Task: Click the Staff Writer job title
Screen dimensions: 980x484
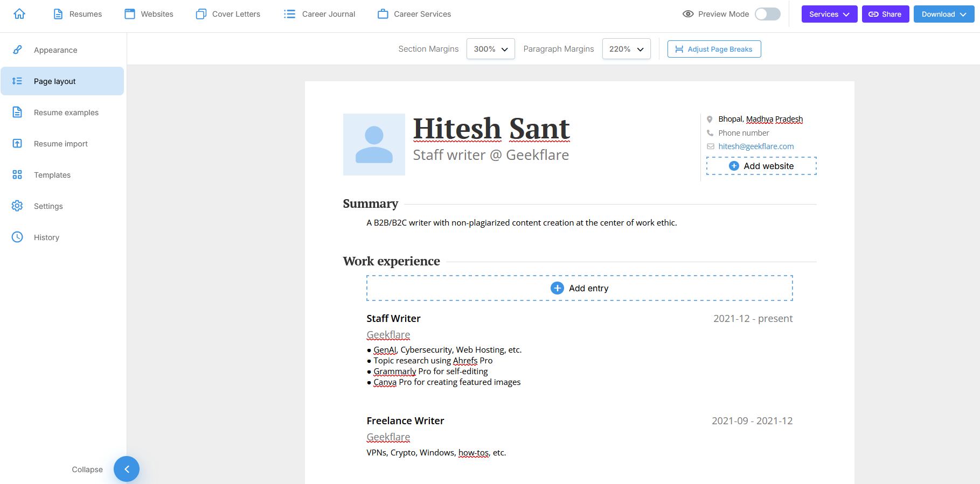Action: click(x=393, y=319)
